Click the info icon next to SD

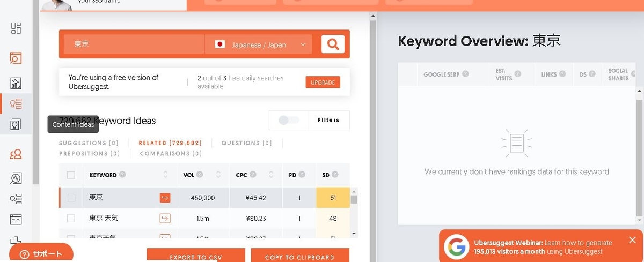pos(335,175)
